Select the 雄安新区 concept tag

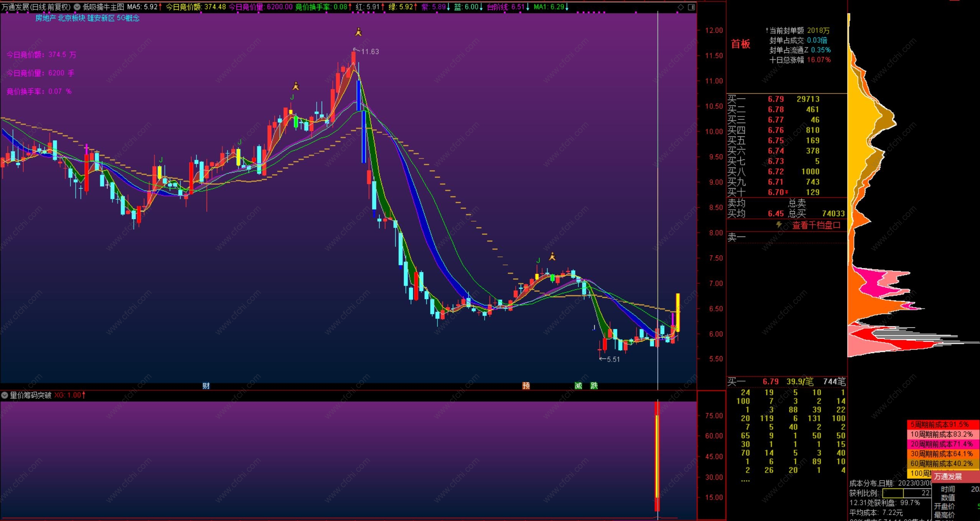(x=101, y=18)
